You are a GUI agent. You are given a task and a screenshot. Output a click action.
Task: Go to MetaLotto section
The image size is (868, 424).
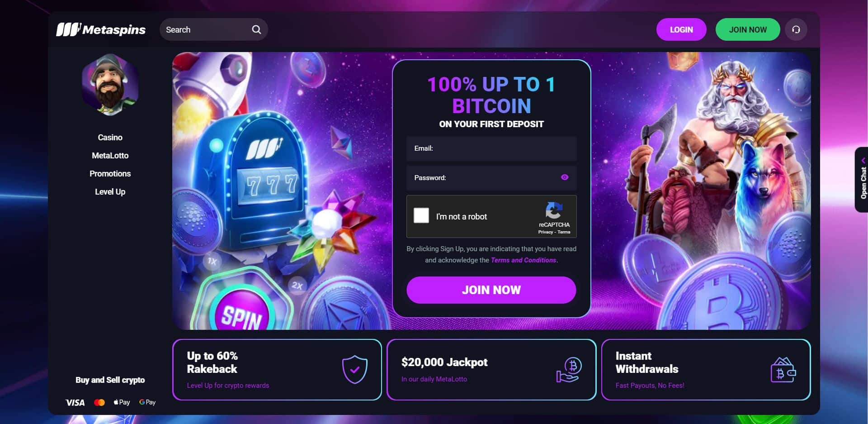coord(110,155)
